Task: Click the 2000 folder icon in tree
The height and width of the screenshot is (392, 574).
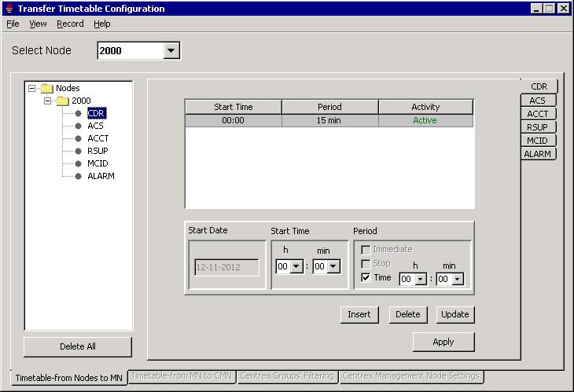Action: click(x=63, y=101)
